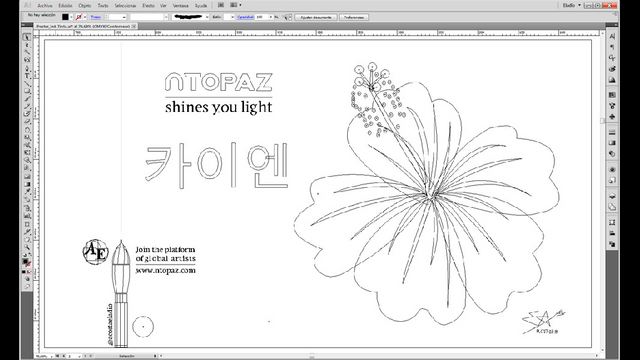Open Archivo menu
The width and height of the screenshot is (640, 360).
point(45,6)
